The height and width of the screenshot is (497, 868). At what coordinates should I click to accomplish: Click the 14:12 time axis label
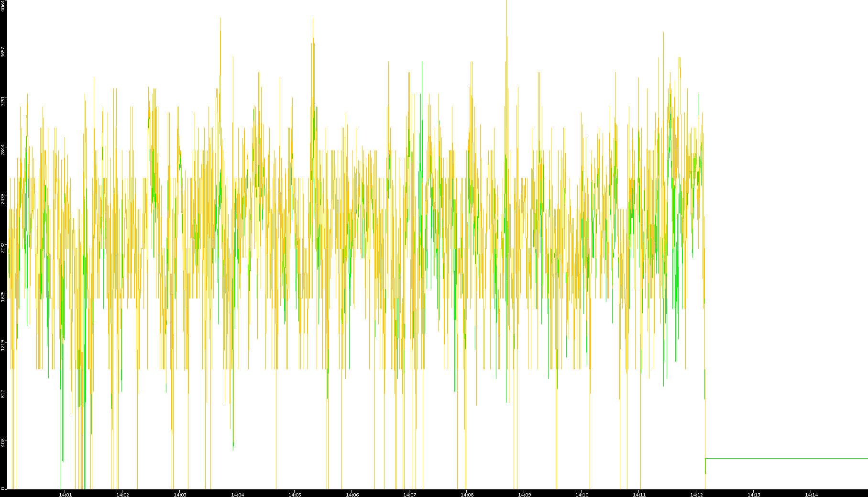point(696,494)
